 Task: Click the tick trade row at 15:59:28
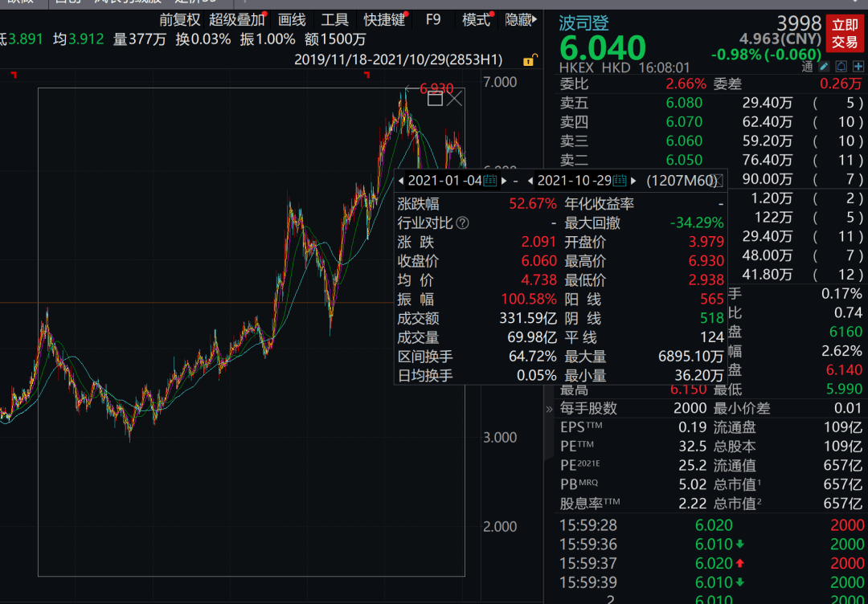tap(710, 525)
